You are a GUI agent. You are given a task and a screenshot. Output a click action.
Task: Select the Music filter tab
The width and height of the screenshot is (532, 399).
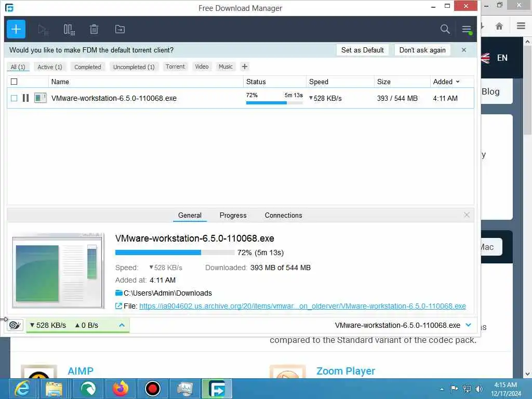(x=225, y=66)
